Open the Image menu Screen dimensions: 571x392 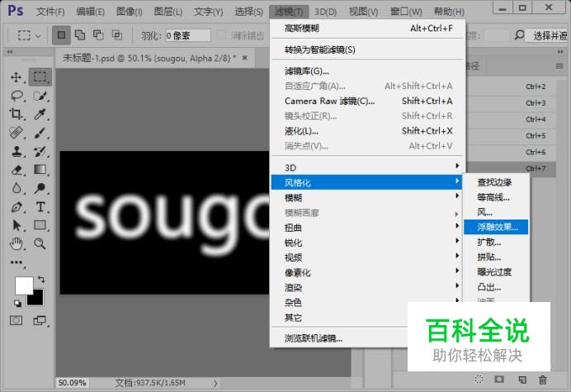tap(130, 12)
